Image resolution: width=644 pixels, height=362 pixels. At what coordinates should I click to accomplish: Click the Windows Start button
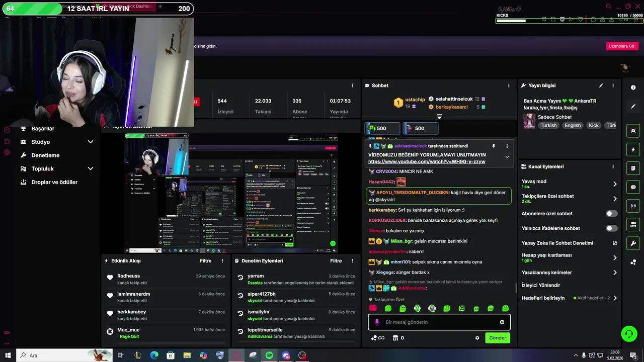click(x=8, y=355)
